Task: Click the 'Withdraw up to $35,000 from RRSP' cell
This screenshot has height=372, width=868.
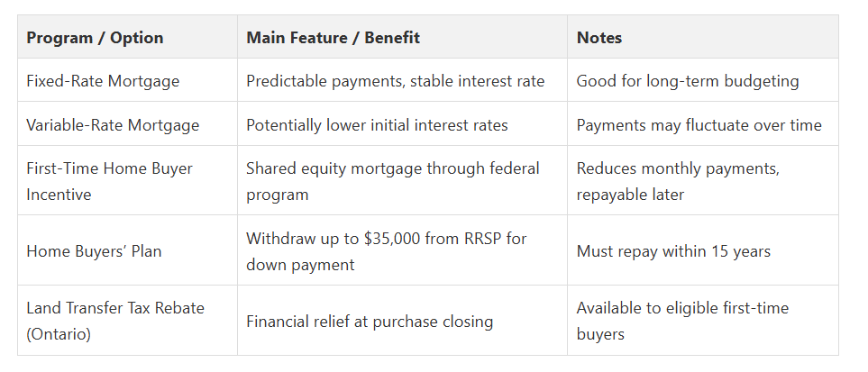Action: point(402,250)
